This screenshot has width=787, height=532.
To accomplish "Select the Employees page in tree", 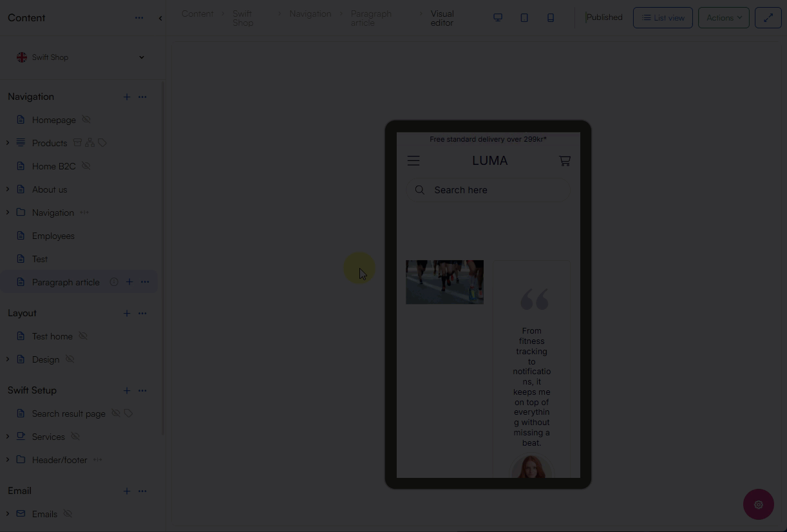I will (53, 236).
